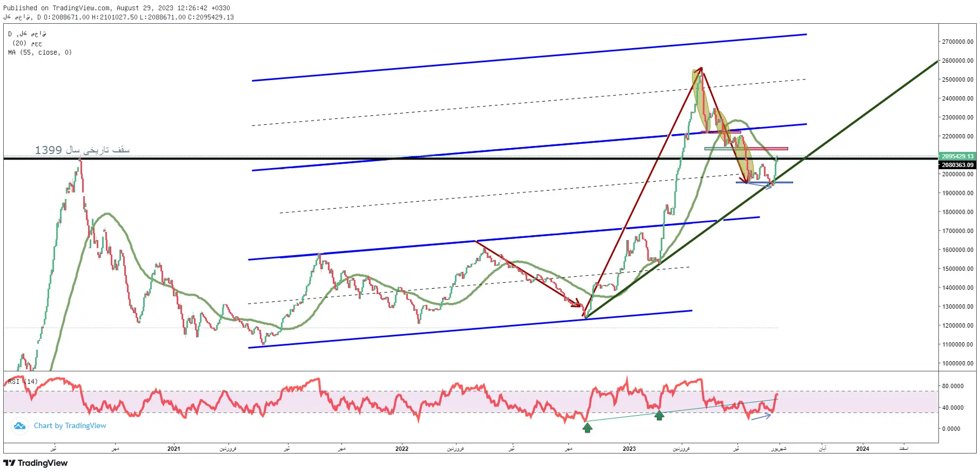Click the آبان label on the time axis
Viewport: 980px width, 473px height.
[822, 449]
